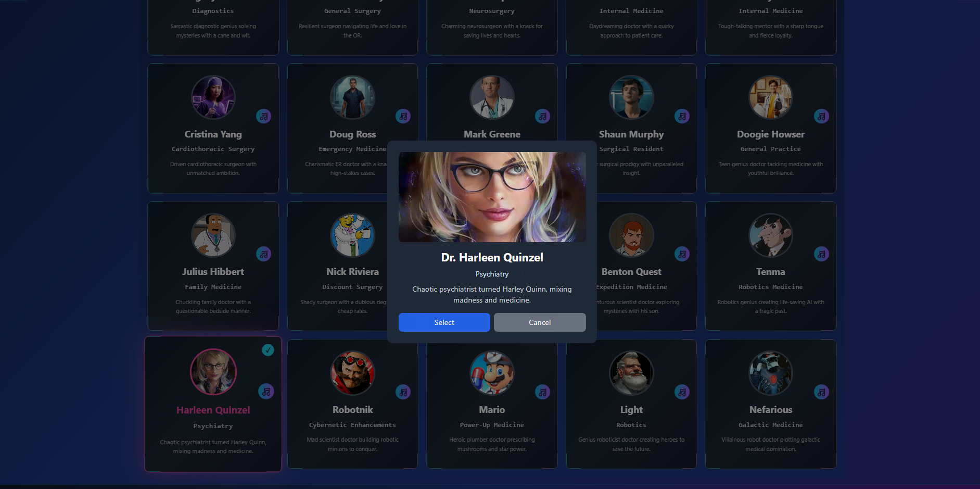The width and height of the screenshot is (980, 489).
Task: Click the Cristina Yang name text
Action: pos(213,134)
